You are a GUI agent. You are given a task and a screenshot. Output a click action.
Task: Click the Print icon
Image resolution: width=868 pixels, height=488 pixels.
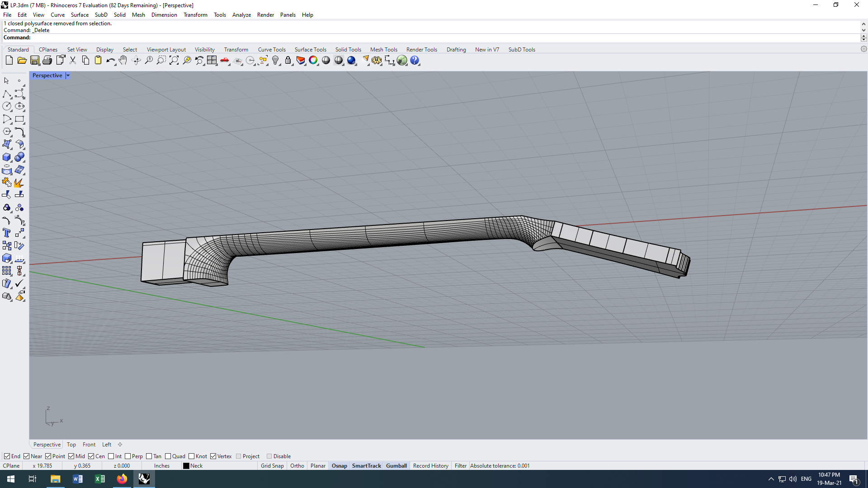click(47, 61)
